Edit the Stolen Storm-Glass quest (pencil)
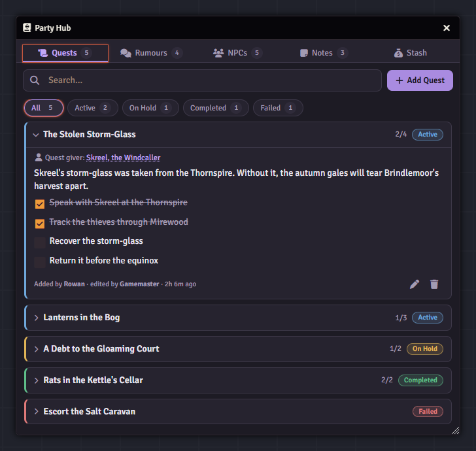476x451 pixels. point(415,284)
